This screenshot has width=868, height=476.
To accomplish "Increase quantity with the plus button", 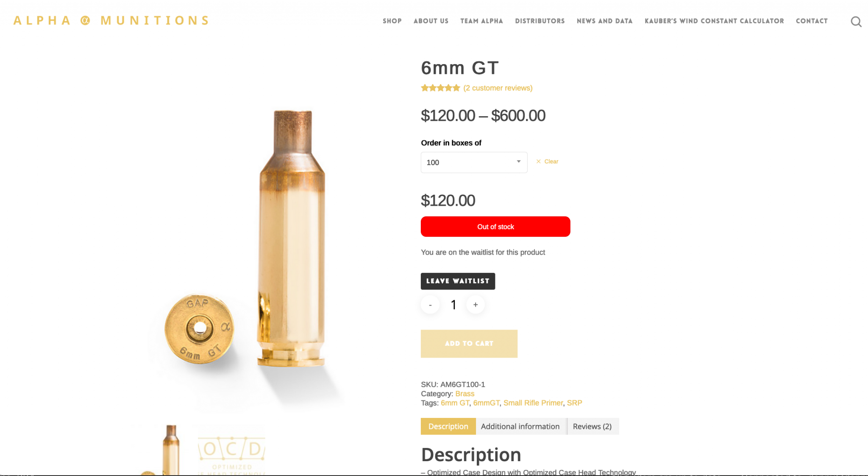I will 476,305.
